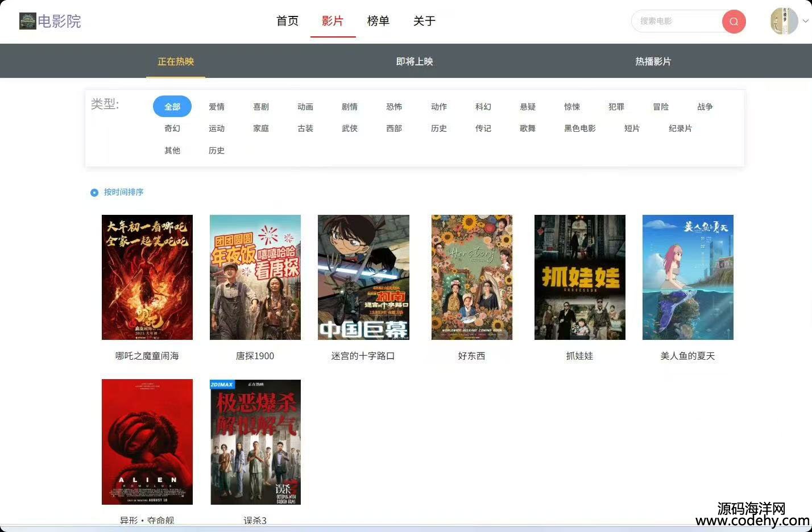Open the 哪吒之魔童闹海 movie poster
Screen dimensions: 812x532
[147, 277]
